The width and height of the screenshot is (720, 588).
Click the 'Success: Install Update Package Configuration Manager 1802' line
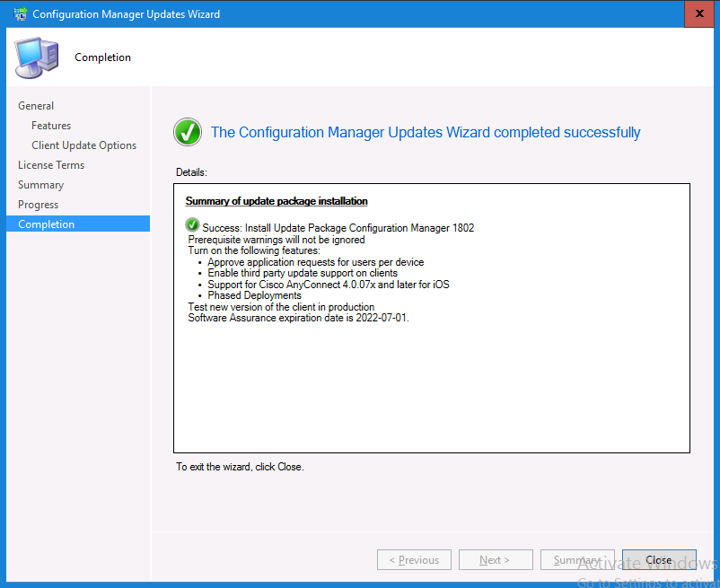pyautogui.click(x=338, y=228)
